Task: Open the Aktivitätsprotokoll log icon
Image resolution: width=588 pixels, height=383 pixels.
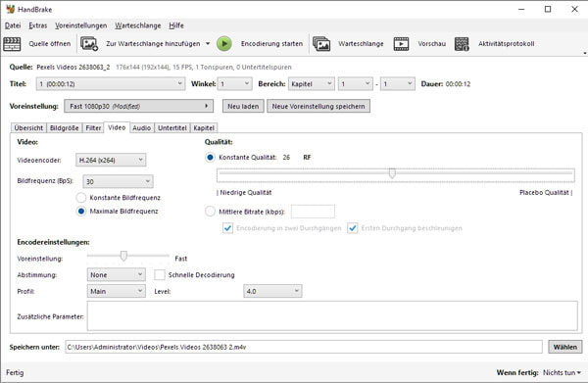Action: pyautogui.click(x=462, y=44)
